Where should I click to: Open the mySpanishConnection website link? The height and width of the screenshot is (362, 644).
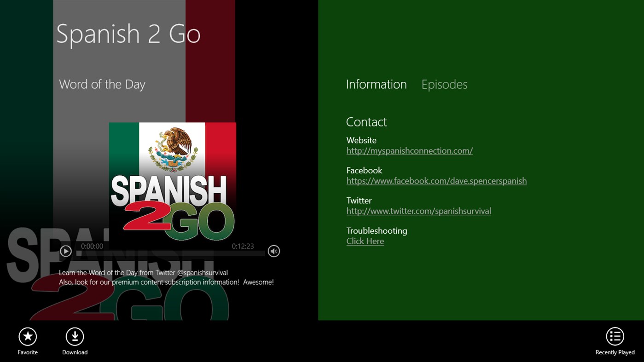coord(409,150)
